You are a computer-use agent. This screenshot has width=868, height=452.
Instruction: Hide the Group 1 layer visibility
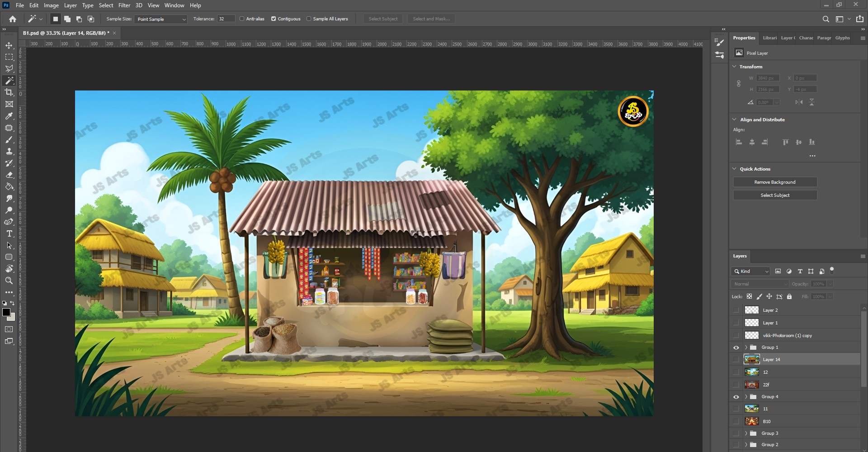736,347
